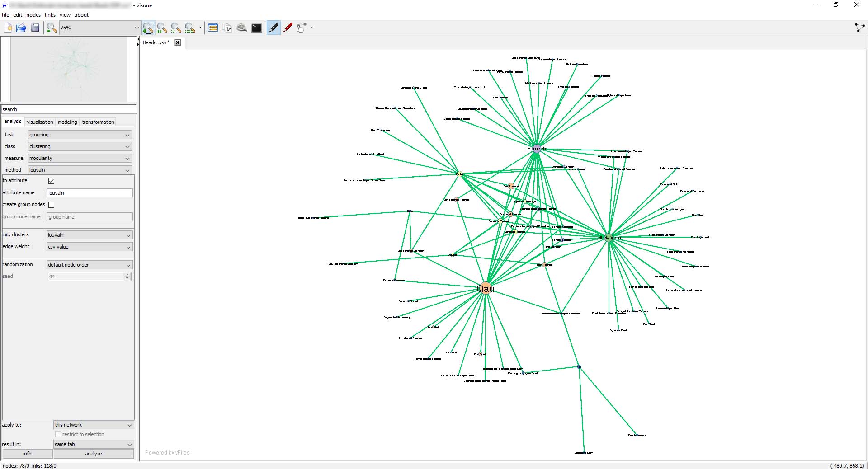Screen dimensions: 868x469
Task: Open the 'result in' dropdown
Action: (94, 444)
